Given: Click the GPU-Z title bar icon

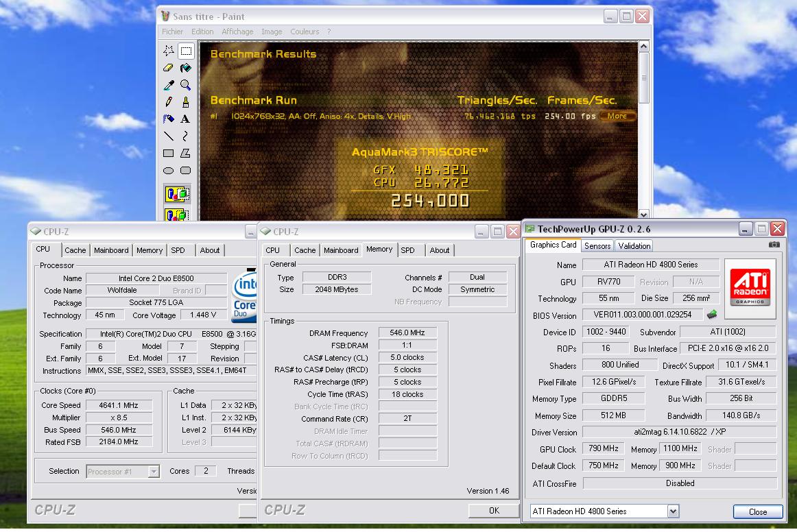Looking at the screenshot, I should tap(530, 229).
